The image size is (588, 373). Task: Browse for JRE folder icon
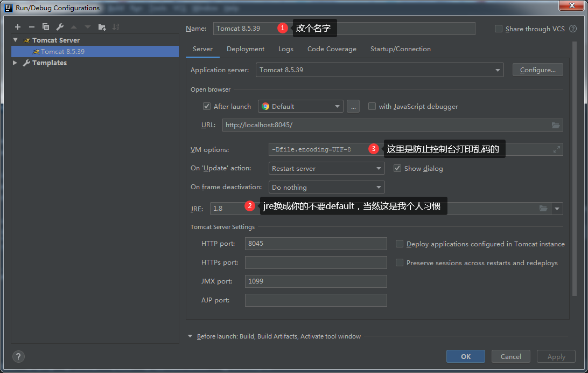point(543,208)
